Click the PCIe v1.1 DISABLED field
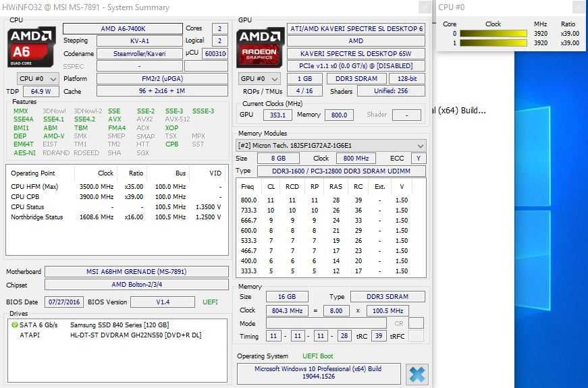The width and height of the screenshot is (588, 388). (356, 66)
